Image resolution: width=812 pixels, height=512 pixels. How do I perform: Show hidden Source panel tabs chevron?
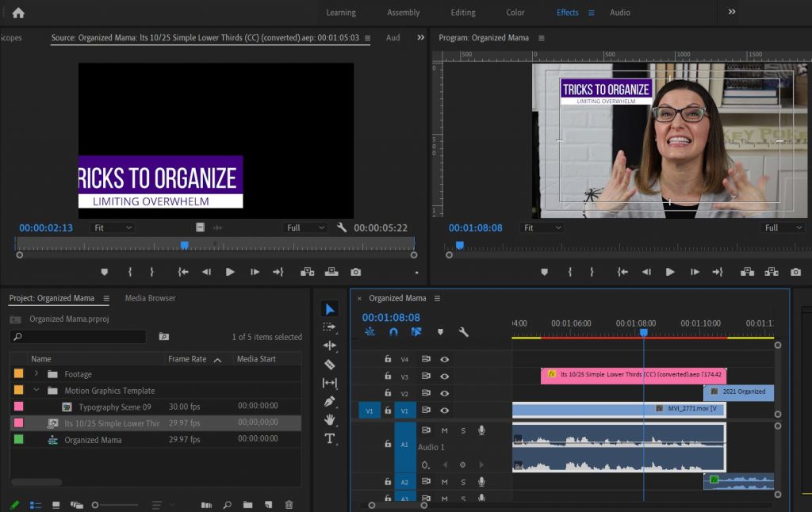pyautogui.click(x=420, y=37)
